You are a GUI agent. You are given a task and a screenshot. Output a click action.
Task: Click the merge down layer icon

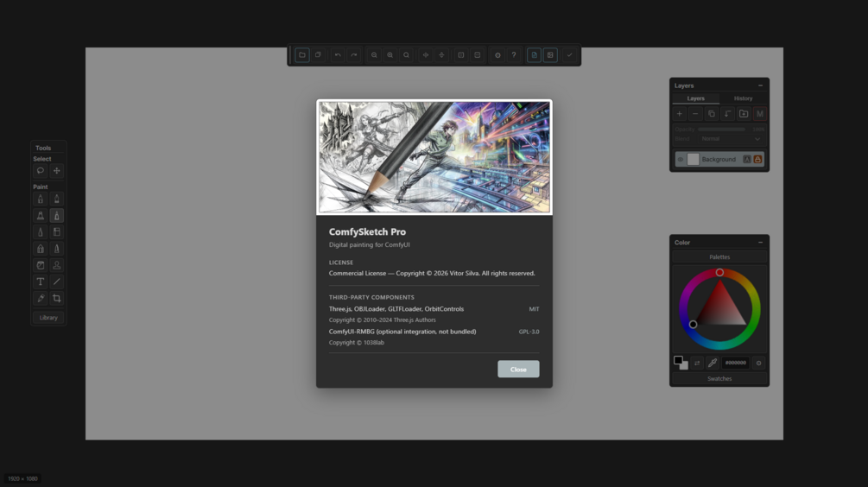pyautogui.click(x=727, y=114)
